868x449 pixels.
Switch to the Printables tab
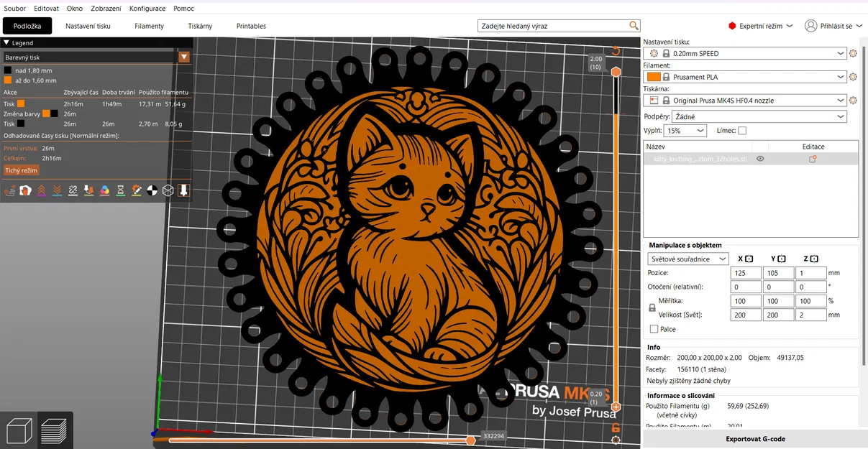[x=251, y=26]
